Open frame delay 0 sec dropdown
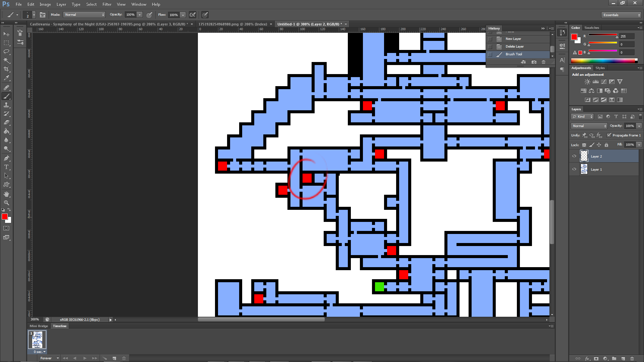The width and height of the screenshot is (644, 362). click(39, 352)
